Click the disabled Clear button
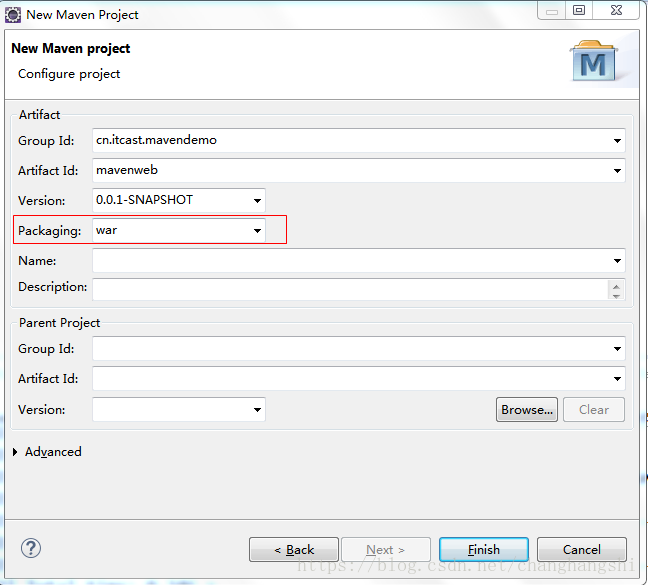The height and width of the screenshot is (585, 648). 594,410
